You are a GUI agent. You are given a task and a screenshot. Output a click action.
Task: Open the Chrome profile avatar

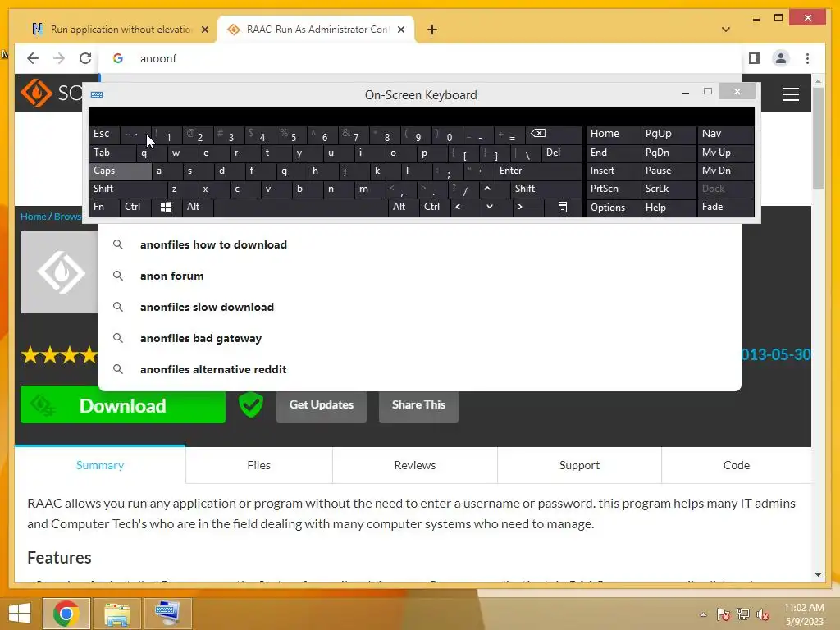781,58
